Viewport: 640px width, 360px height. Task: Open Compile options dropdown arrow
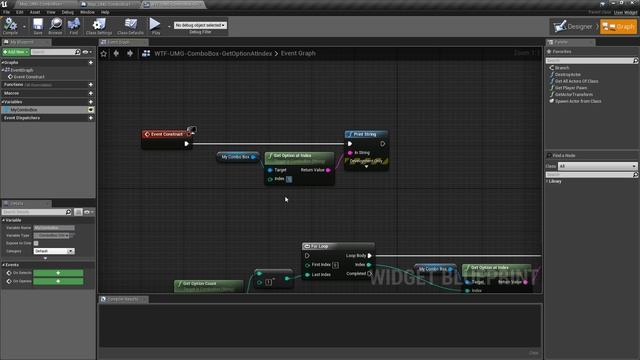pos(24,27)
